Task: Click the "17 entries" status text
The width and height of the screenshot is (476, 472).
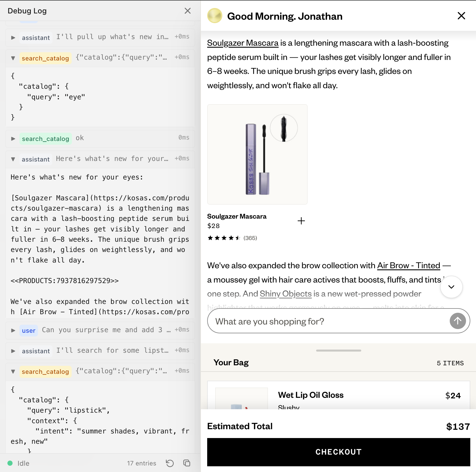Action: pos(142,463)
